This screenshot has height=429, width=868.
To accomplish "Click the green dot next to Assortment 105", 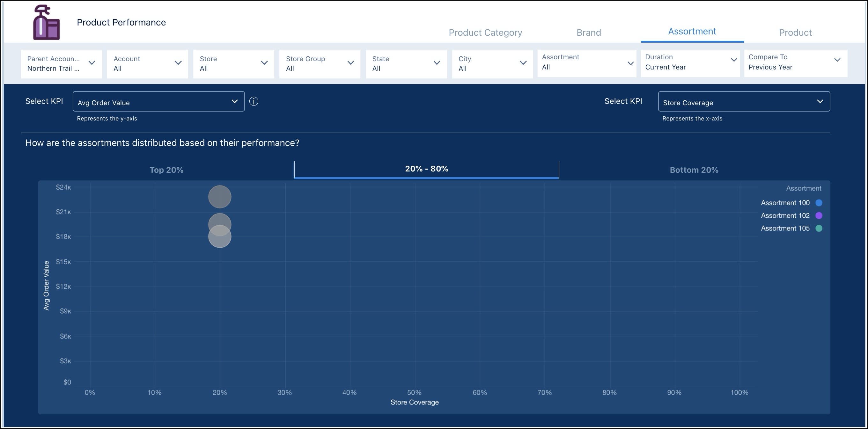I will pos(820,228).
